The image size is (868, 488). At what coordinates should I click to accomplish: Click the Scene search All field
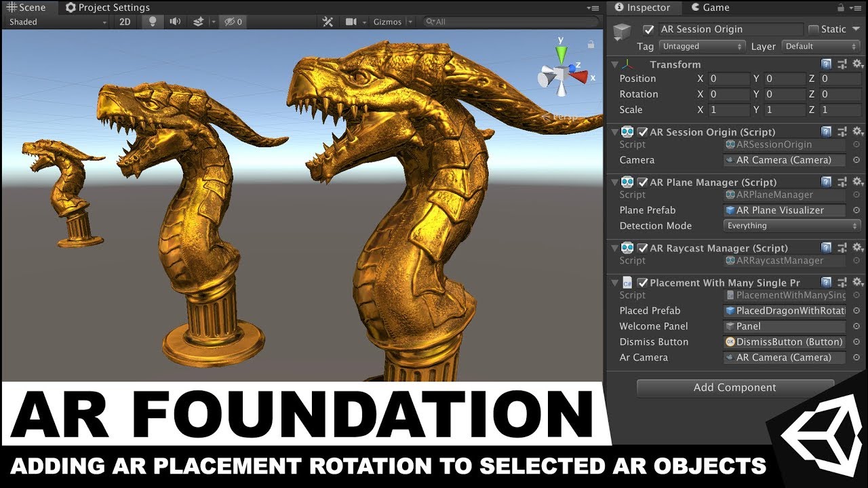coord(510,22)
